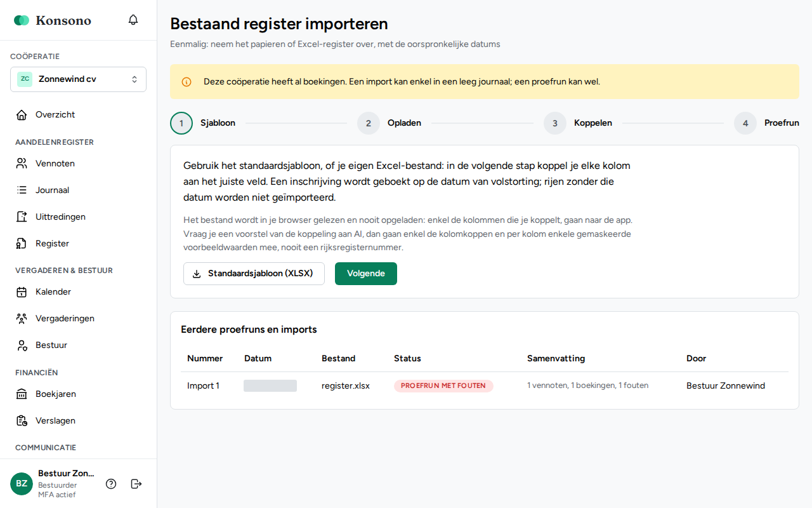Log out using the exit icon

[x=136, y=484]
